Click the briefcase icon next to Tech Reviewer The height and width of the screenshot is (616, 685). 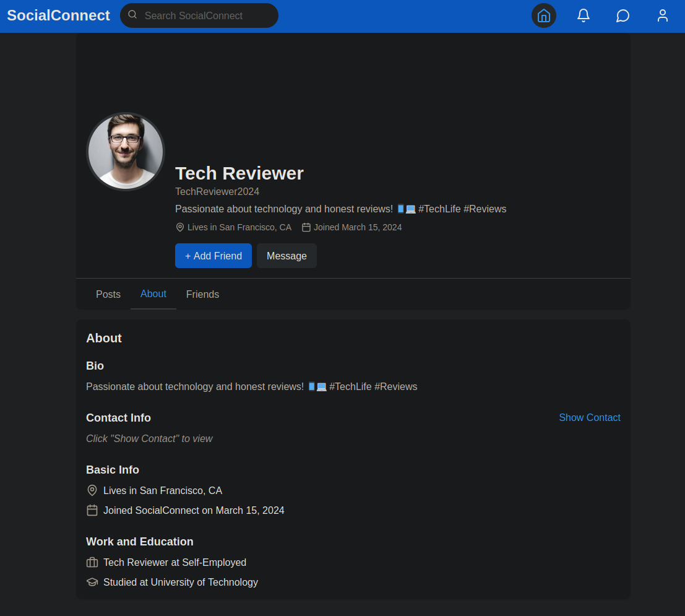[x=92, y=562]
